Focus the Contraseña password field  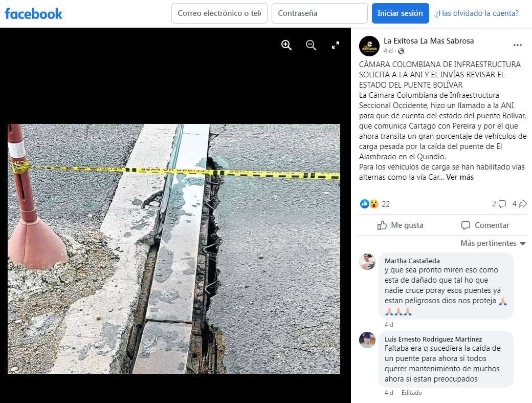click(x=320, y=13)
